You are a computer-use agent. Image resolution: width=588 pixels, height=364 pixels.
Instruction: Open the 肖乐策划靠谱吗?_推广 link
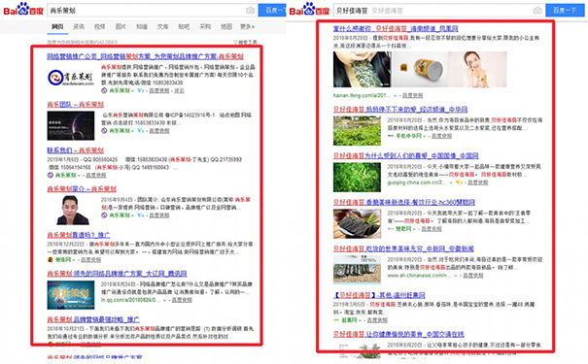click(x=79, y=235)
